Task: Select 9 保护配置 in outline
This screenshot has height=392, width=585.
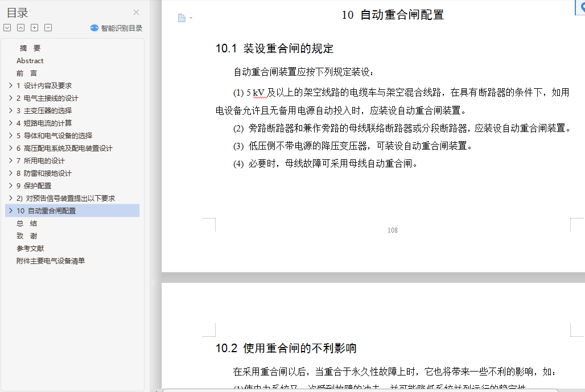Action: pos(34,185)
